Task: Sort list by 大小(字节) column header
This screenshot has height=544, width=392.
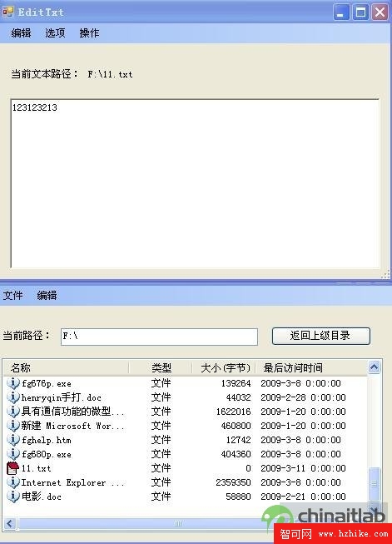Action: point(224,367)
